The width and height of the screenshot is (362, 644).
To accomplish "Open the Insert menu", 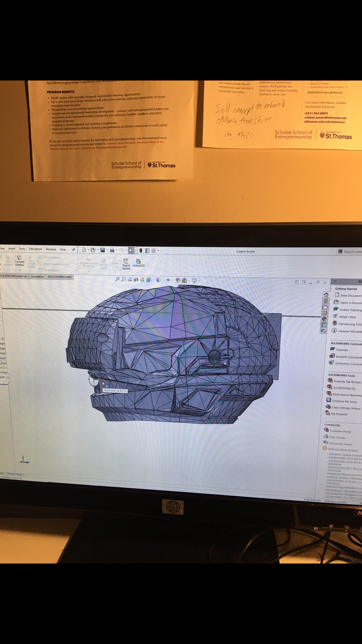I will point(12,249).
